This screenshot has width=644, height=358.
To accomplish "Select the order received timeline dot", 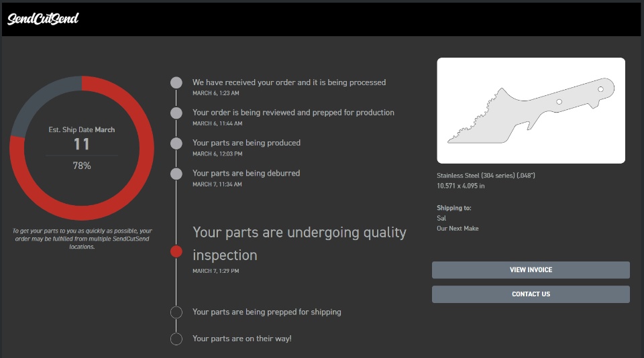I will 176,82.
